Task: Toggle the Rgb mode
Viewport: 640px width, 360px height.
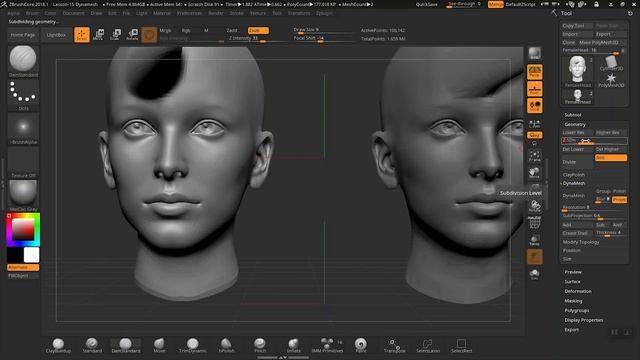Action: (186, 31)
